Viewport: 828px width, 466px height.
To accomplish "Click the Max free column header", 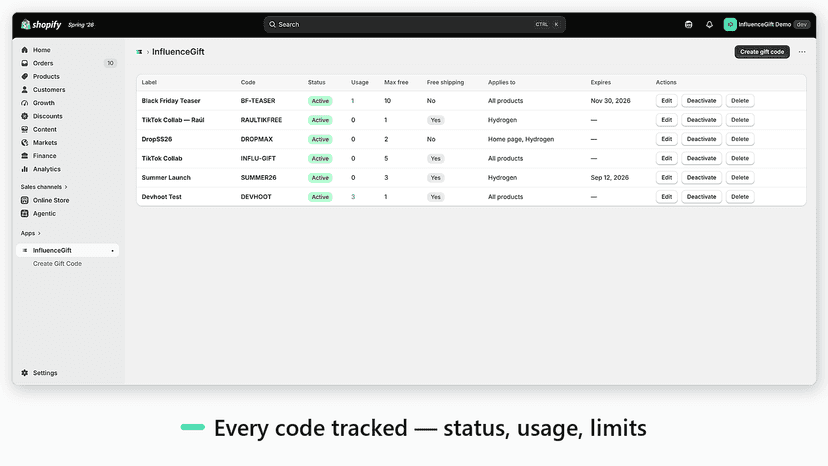I will click(396, 82).
